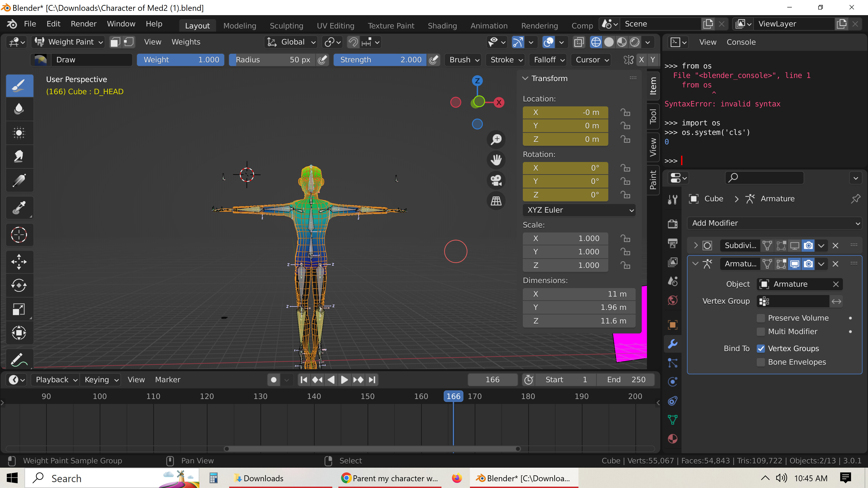Jump to the timeline end frame button
Image resolution: width=868 pixels, height=488 pixels.
click(x=372, y=380)
